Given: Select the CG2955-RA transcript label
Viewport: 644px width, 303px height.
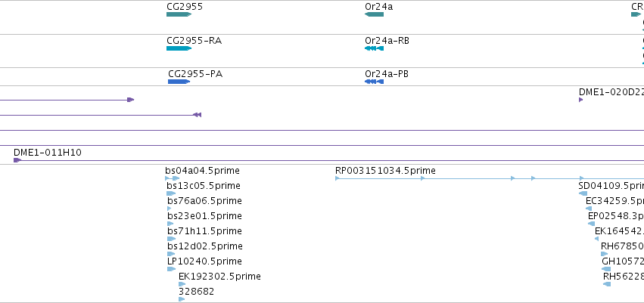Looking at the screenshot, I should coord(194,41).
